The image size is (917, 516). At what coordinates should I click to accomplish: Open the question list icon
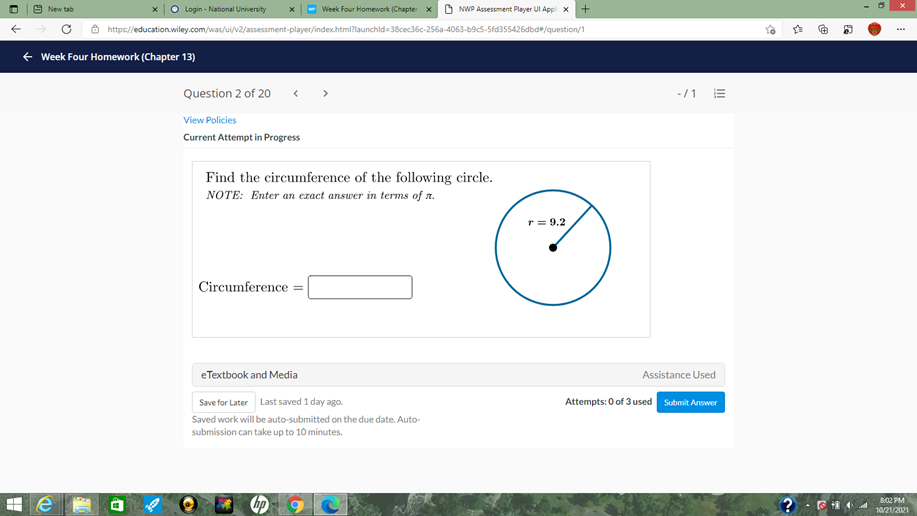pyautogui.click(x=719, y=94)
